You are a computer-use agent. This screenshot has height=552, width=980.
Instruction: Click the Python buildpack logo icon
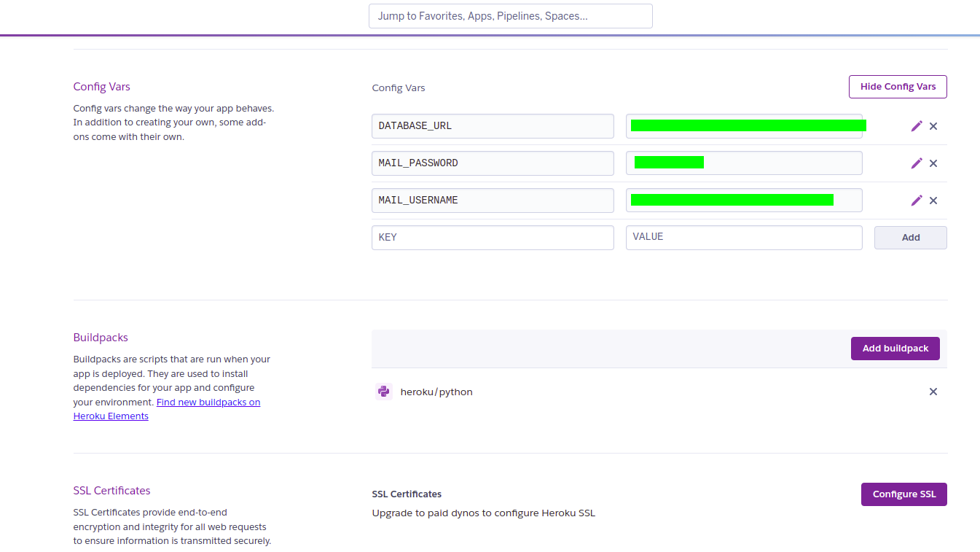[384, 392]
